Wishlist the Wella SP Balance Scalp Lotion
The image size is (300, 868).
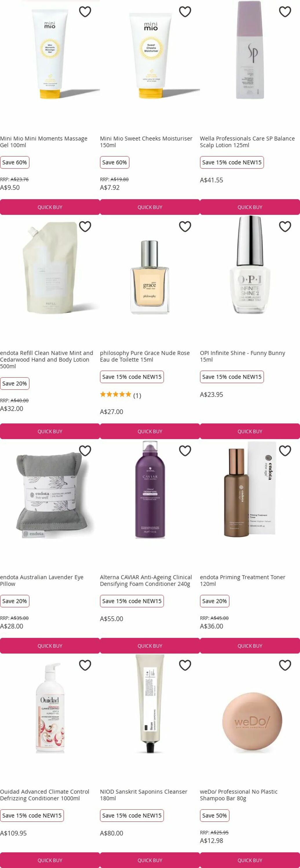click(285, 12)
